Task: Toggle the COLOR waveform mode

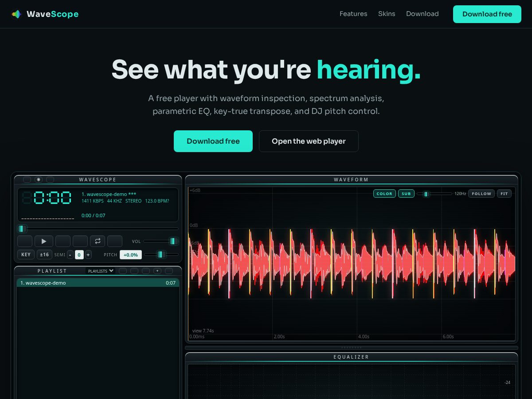Action: 384,194
